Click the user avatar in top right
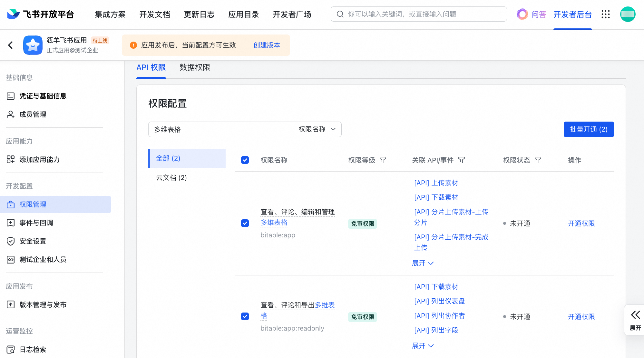644x358 pixels. coord(628,14)
